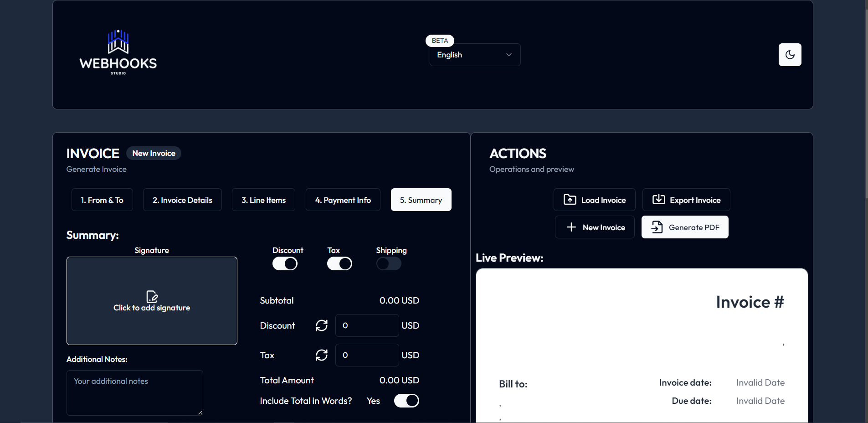Viewport: 868px width, 423px height.
Task: Click the Live Preview: heading
Action: [509, 258]
